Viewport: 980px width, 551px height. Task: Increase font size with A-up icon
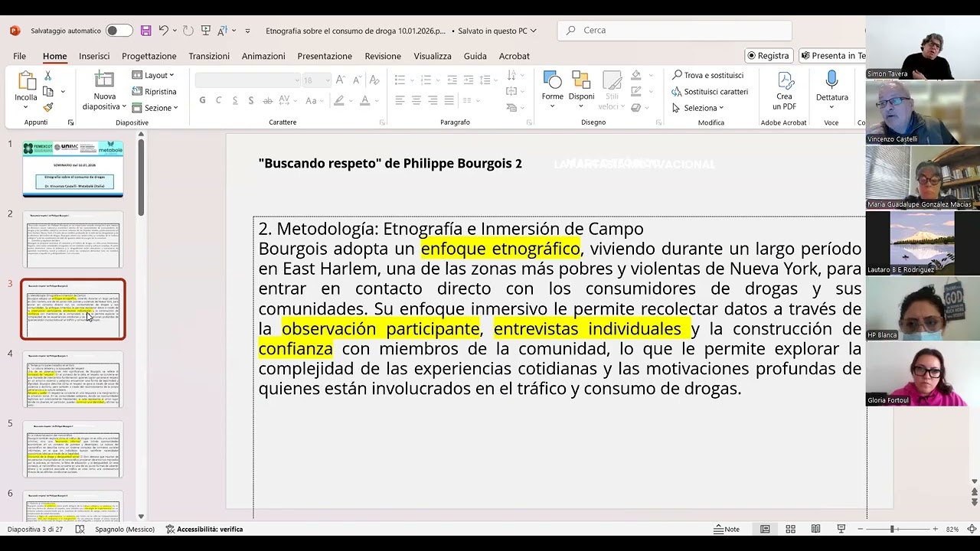pyautogui.click(x=340, y=80)
